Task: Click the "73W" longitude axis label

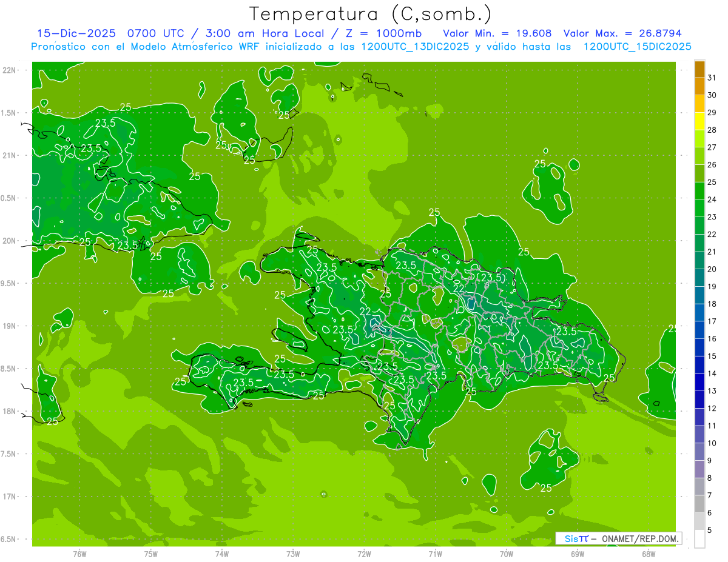Action: 293,554
